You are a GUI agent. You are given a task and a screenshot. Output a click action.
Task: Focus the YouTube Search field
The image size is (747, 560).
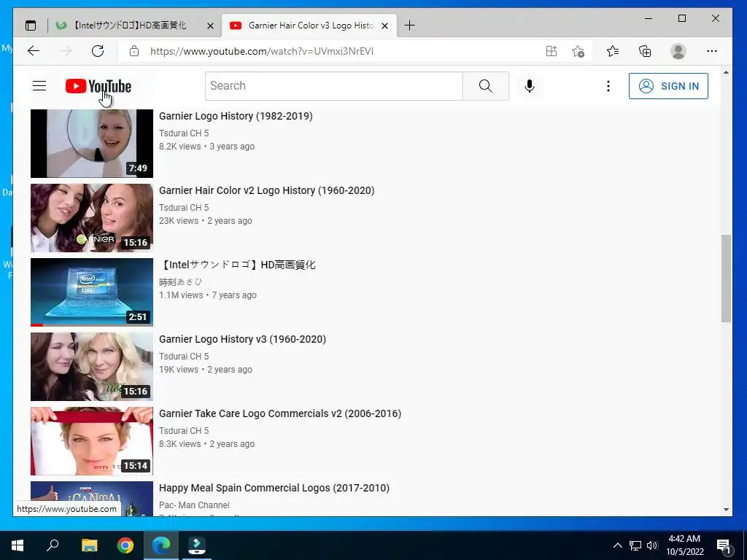tap(334, 86)
